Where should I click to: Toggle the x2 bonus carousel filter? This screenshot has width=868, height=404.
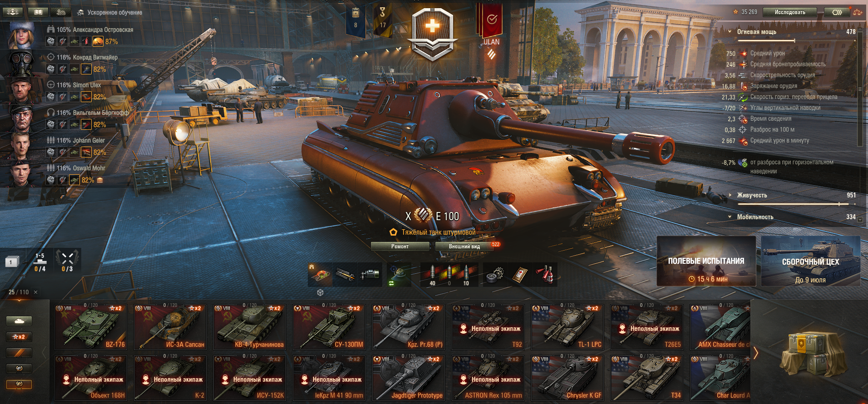point(19,337)
